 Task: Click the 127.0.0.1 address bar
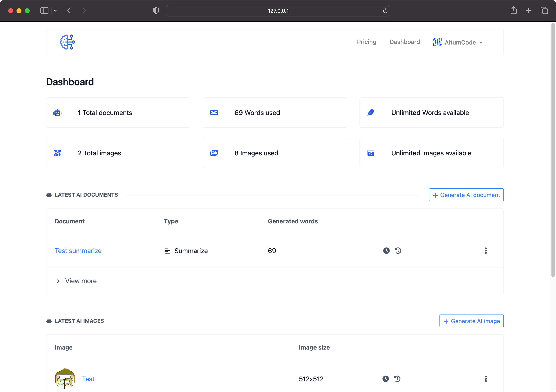278,11
